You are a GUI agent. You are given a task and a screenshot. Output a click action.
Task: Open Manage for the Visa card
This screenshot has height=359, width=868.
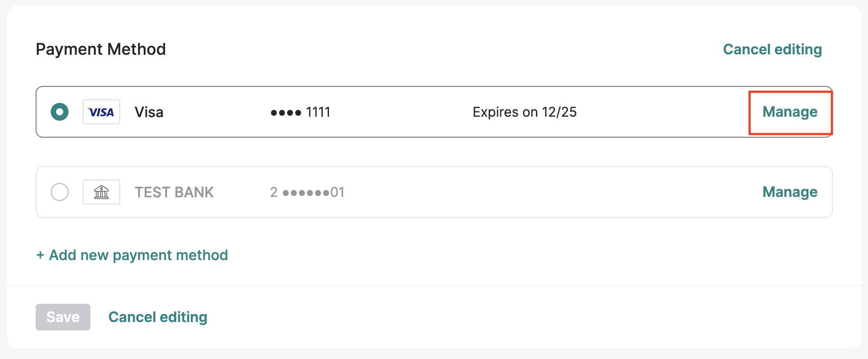tap(790, 112)
